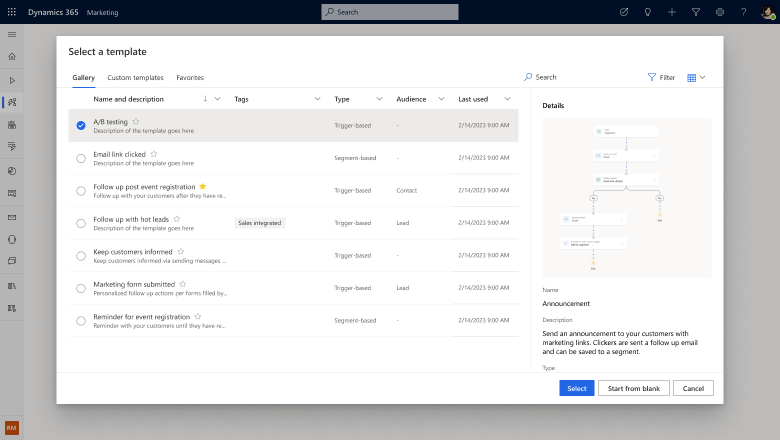
Task: Click the Start from blank button
Action: click(x=634, y=388)
